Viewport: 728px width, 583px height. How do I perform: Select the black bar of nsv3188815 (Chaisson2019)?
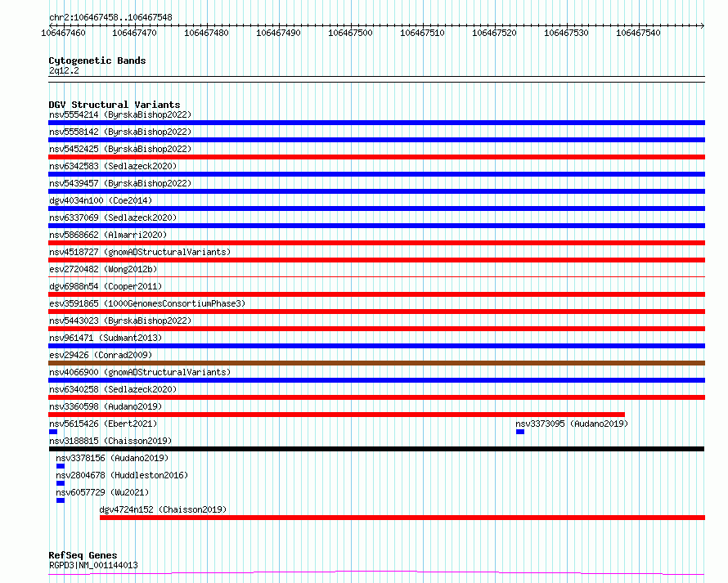(376, 449)
